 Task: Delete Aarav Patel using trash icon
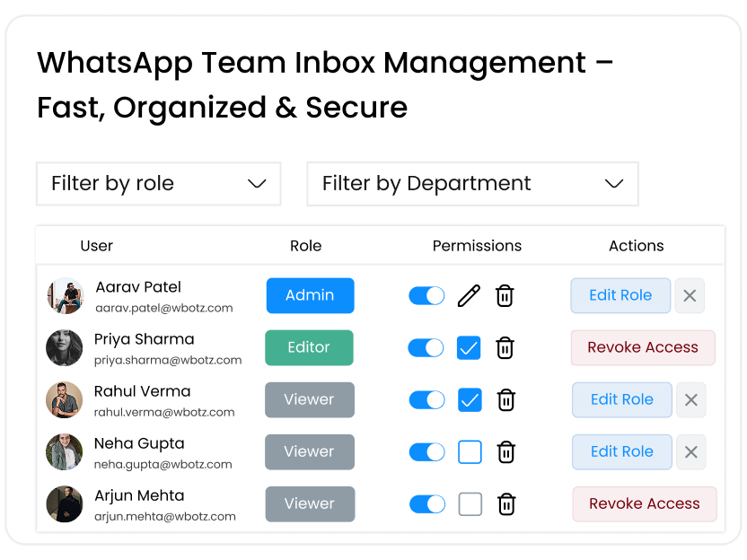(x=505, y=296)
